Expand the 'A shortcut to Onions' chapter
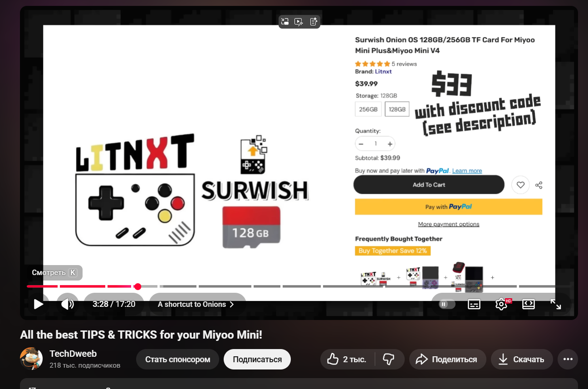 pos(196,304)
